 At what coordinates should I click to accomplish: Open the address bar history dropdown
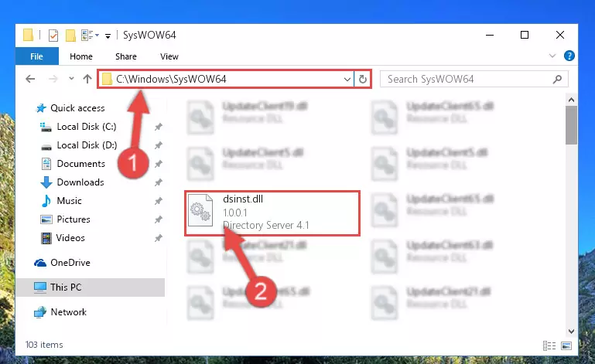pos(347,80)
